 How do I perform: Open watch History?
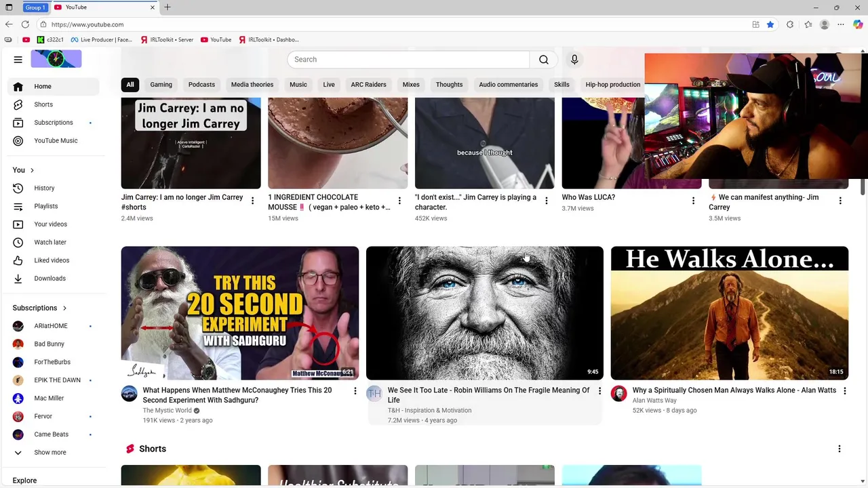click(x=54, y=188)
